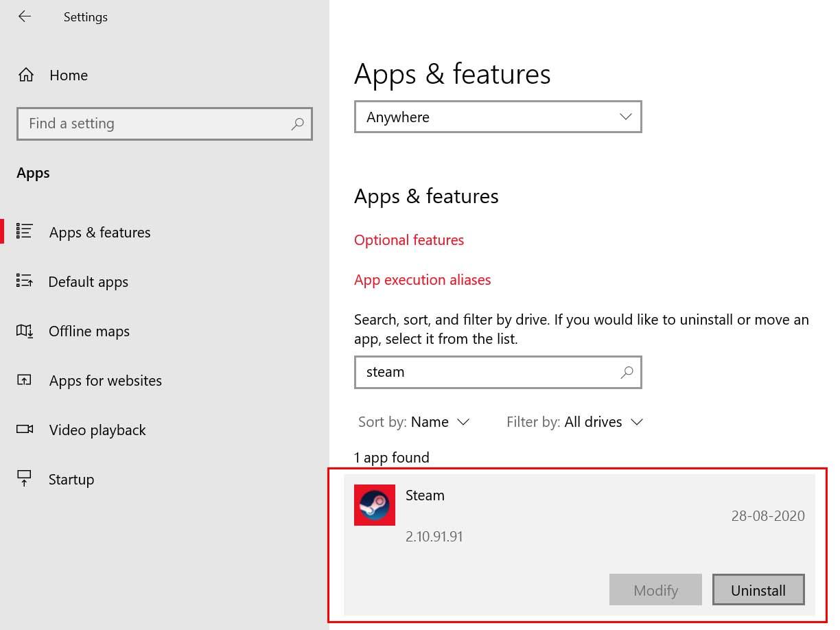This screenshot has width=840, height=630.
Task: Click the Apps for websites icon
Action: (25, 380)
